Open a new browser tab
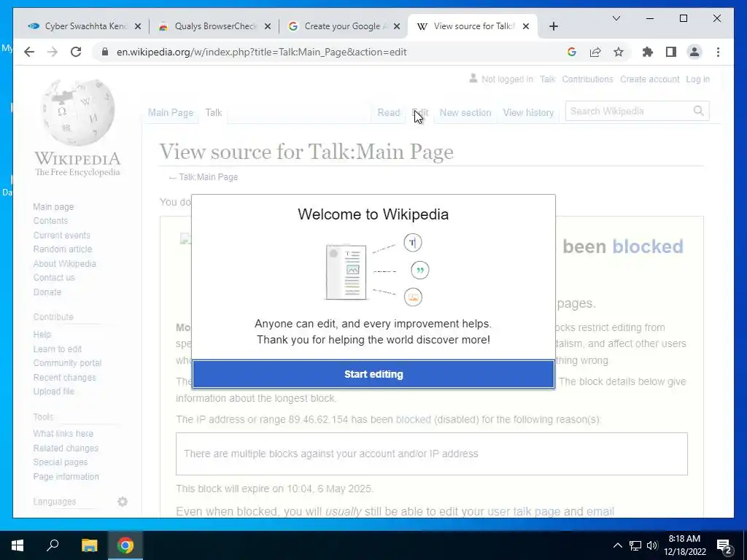Screen dimensions: 747x560 (553, 26)
